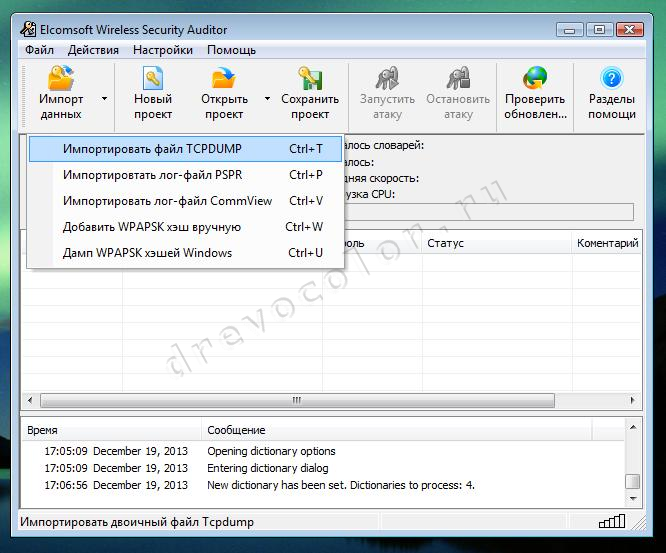Viewport: 666px width, 553px height.
Task: Click the Help sections question mark icon
Action: point(612,78)
